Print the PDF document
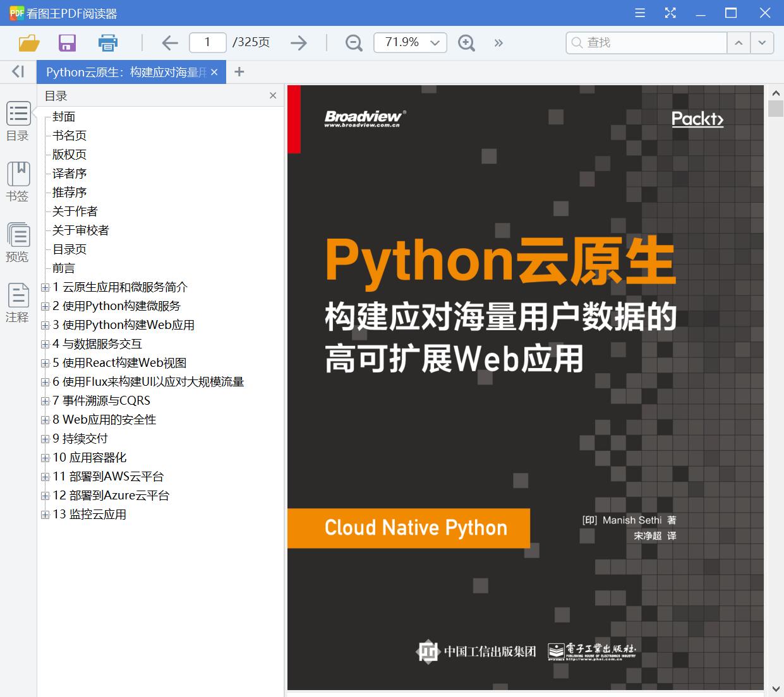This screenshot has width=784, height=697. [x=108, y=43]
